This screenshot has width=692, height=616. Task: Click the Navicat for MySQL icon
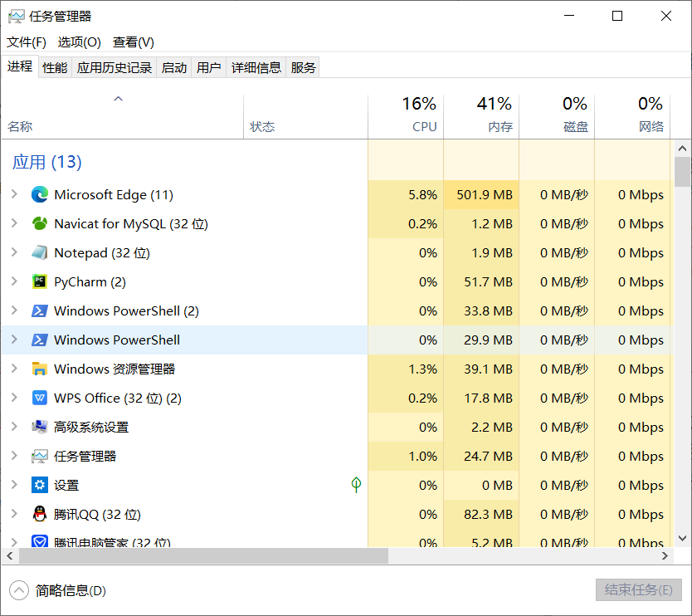40,223
